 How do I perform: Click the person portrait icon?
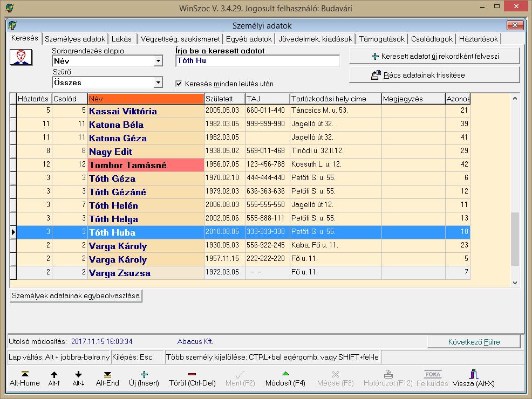pyautogui.click(x=21, y=57)
